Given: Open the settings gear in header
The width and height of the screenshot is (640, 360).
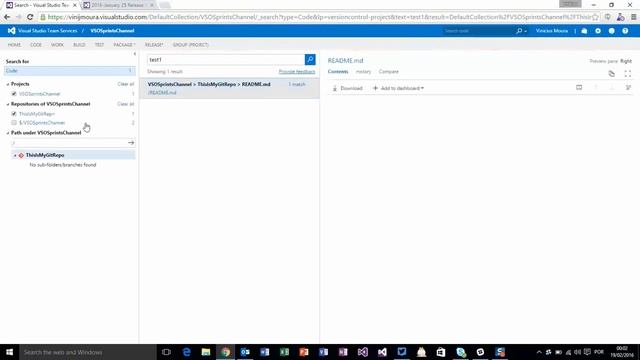Looking at the screenshot, I should point(598,31).
